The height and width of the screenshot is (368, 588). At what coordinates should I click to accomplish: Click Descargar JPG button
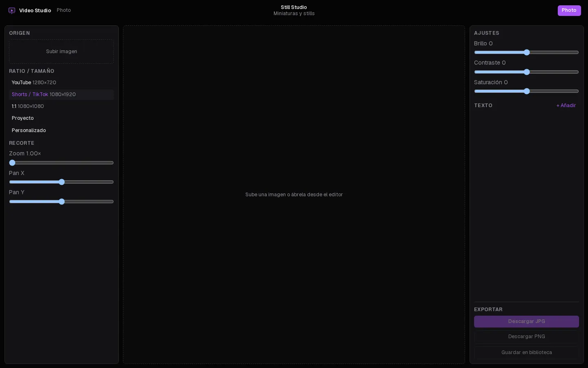click(526, 321)
